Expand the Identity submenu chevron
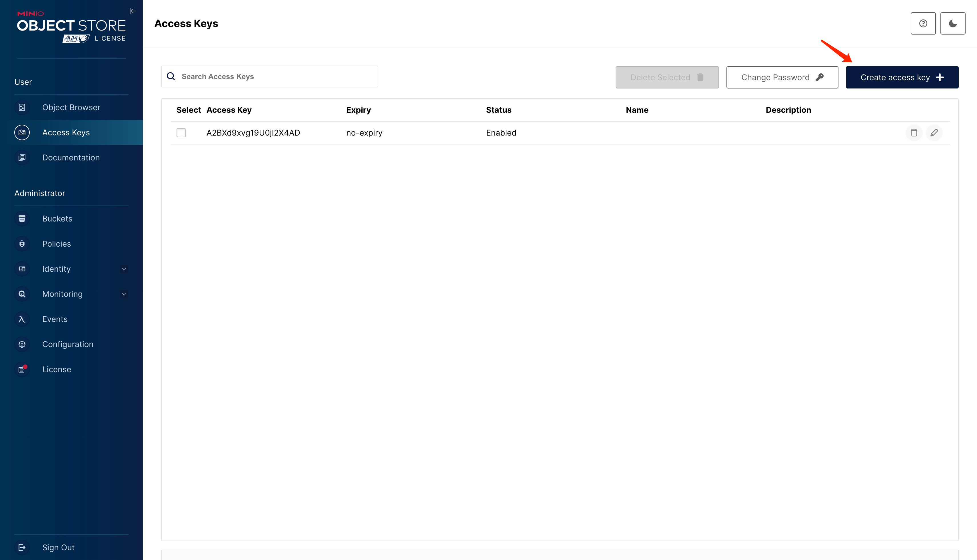Viewport: 977px width, 560px height. pos(124,269)
